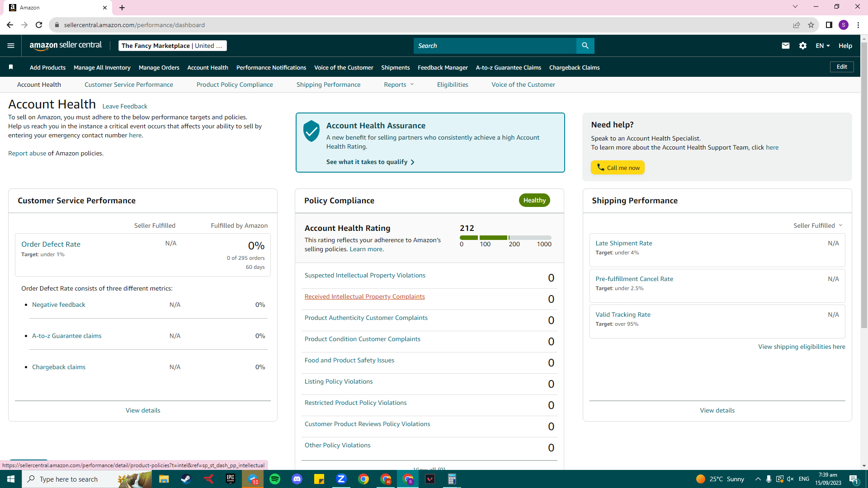Open the Eligibilities tab
The image size is (868, 488).
453,84
